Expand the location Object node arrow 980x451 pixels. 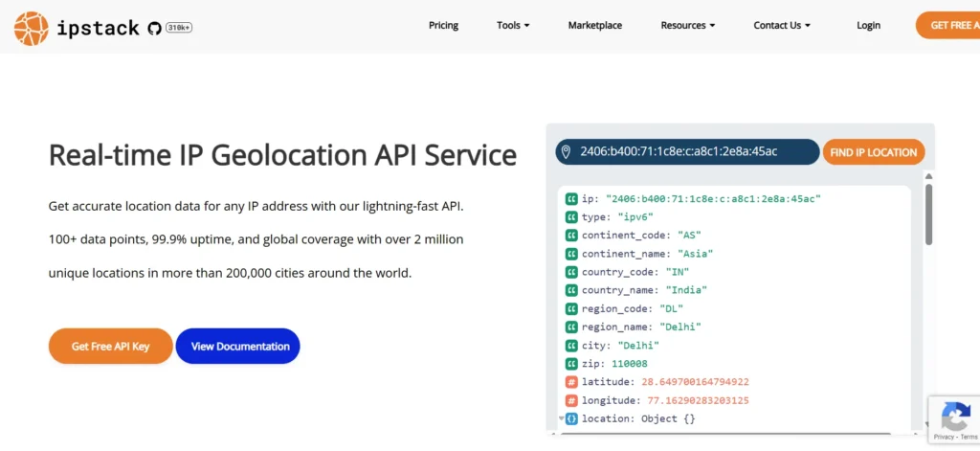coord(561,418)
